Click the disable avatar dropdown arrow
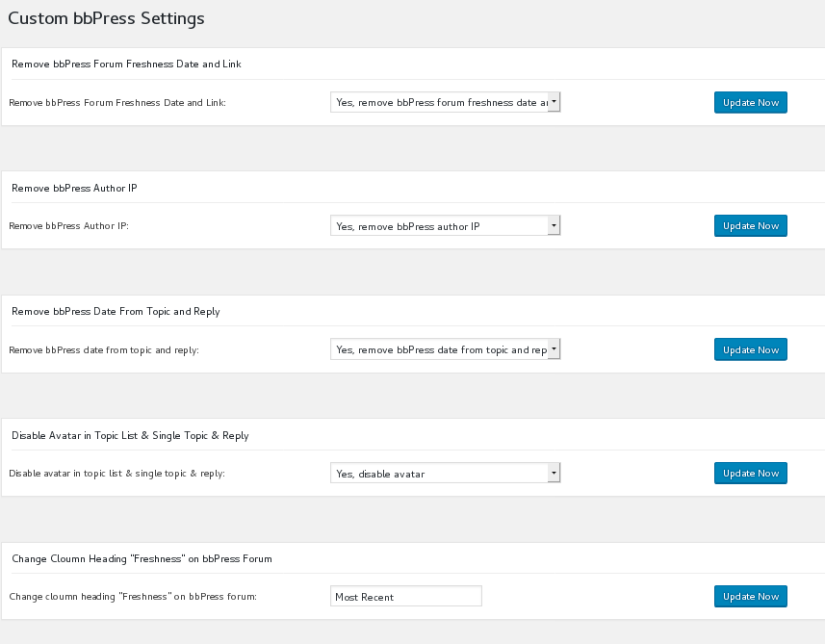This screenshot has width=825, height=644. (x=554, y=473)
